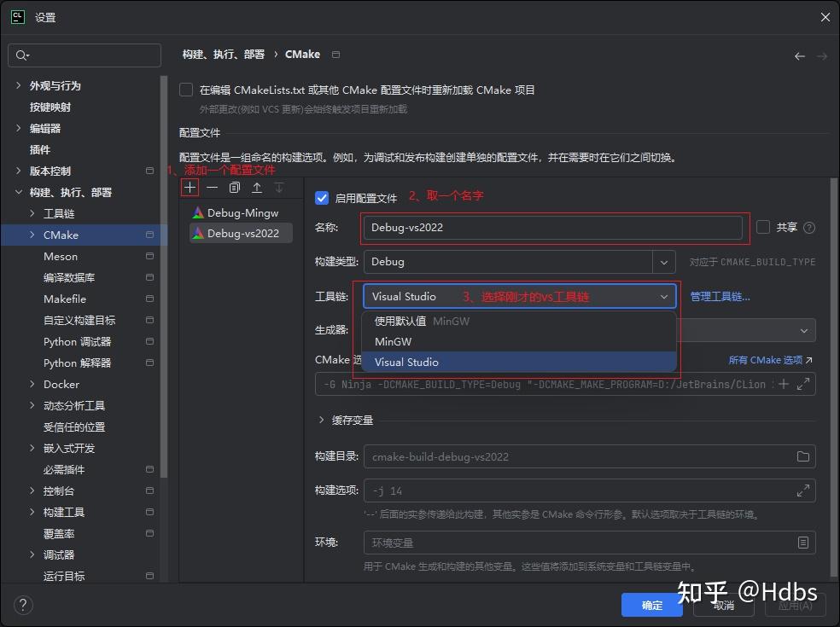
Task: Add a new CMake profile with plus icon
Action: (190, 187)
